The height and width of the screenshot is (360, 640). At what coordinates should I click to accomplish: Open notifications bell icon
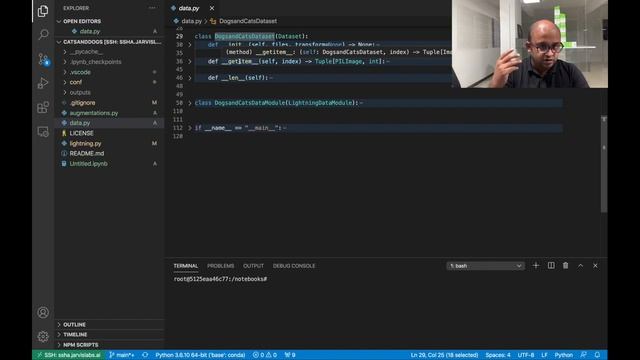pyautogui.click(x=597, y=355)
